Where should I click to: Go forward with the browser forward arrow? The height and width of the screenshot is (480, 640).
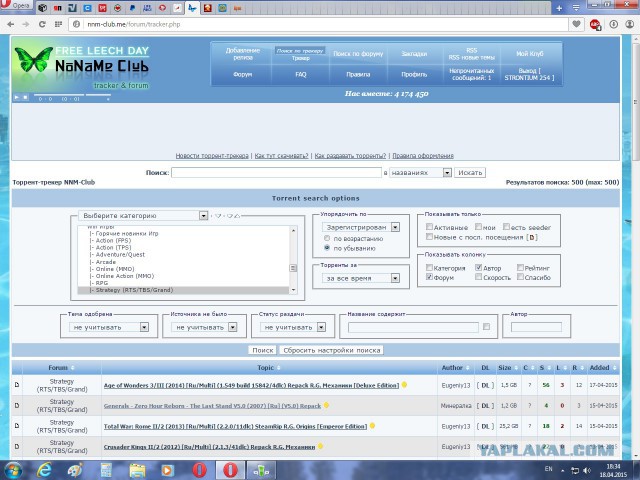coord(26,24)
